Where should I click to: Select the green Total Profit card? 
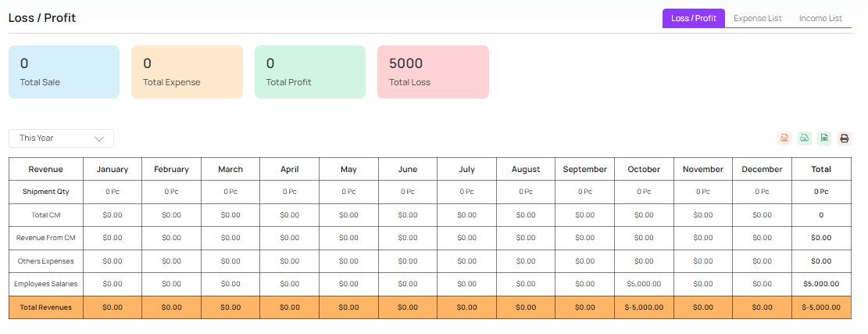coord(310,72)
